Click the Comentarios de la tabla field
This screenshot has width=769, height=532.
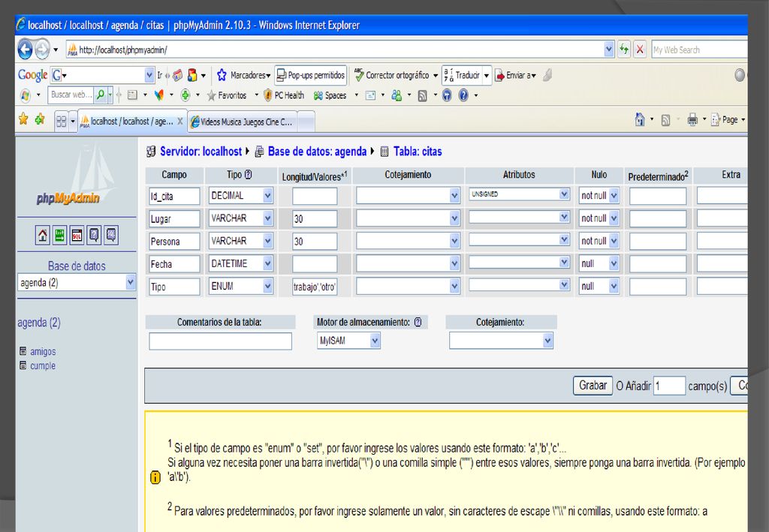(220, 341)
